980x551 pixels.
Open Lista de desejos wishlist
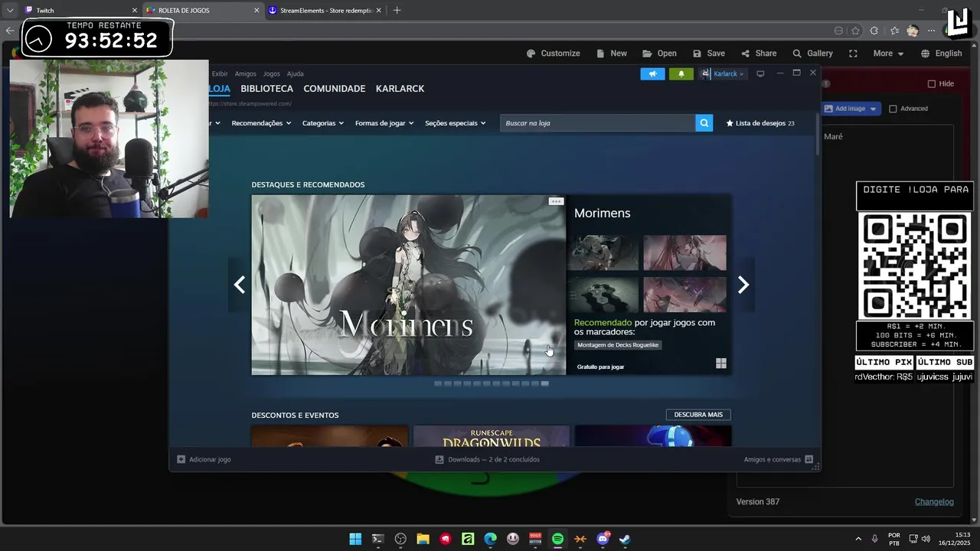759,123
